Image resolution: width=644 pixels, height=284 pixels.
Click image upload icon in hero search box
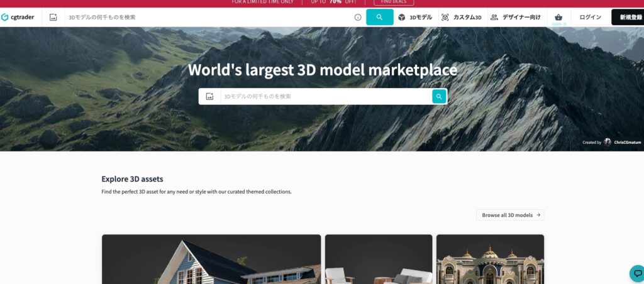pyautogui.click(x=209, y=96)
